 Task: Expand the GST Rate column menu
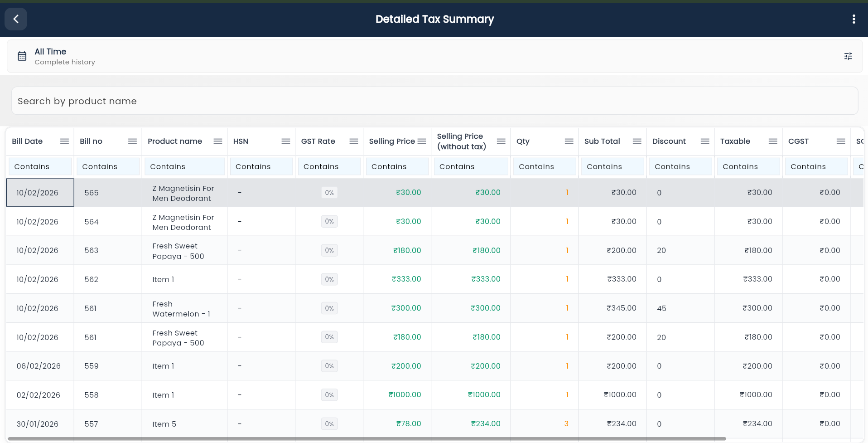354,141
